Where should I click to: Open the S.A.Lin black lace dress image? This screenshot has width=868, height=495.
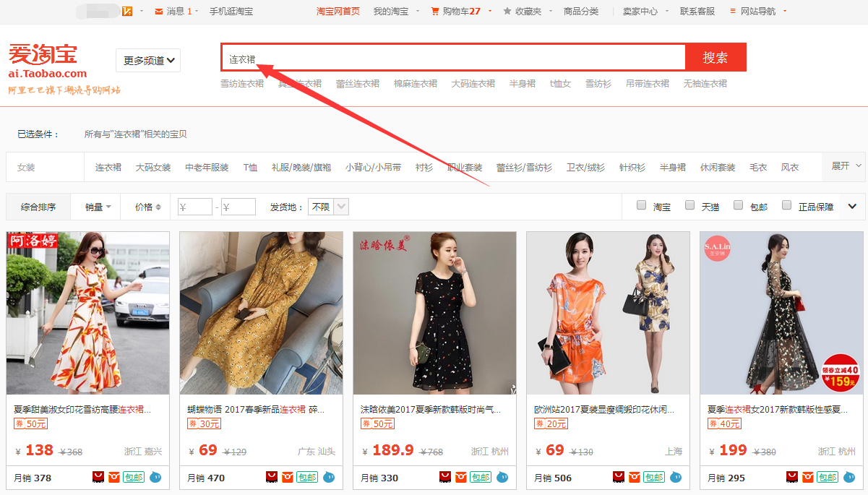[781, 313]
